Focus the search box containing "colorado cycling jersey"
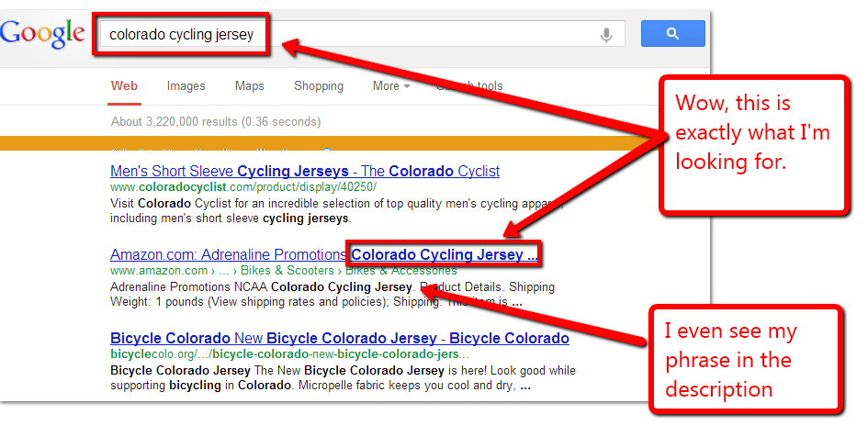The height and width of the screenshot is (426, 868). point(349,35)
